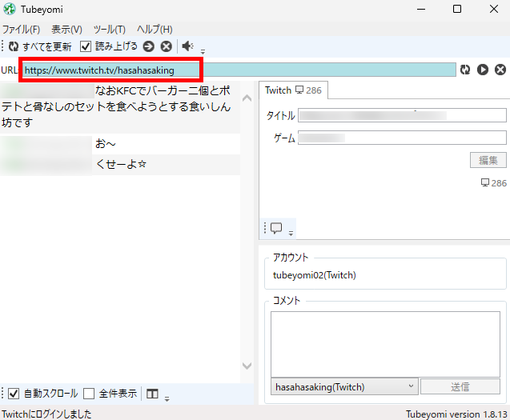The width and height of the screenshot is (510, 420).
Task: Click Twitchにログインしました status message
Action: [x=46, y=414]
